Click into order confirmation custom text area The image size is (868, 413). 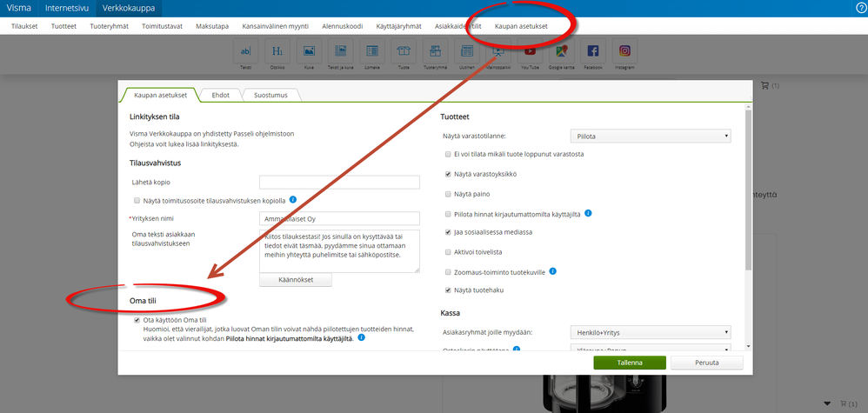(339, 251)
